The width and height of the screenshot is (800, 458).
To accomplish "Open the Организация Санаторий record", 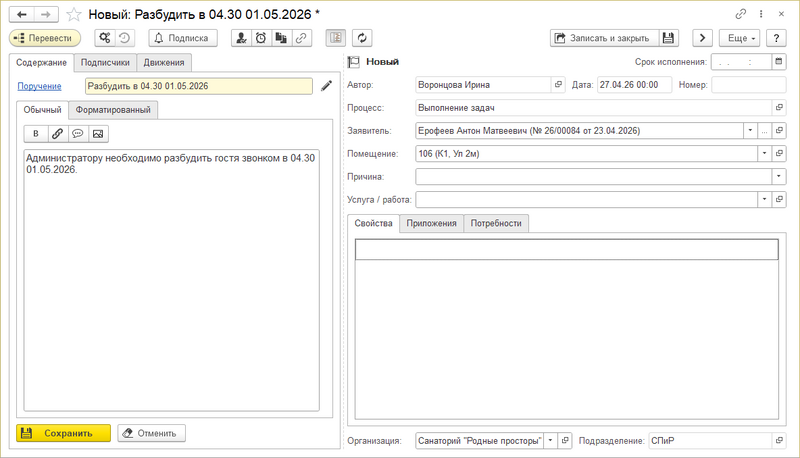I will coord(565,441).
